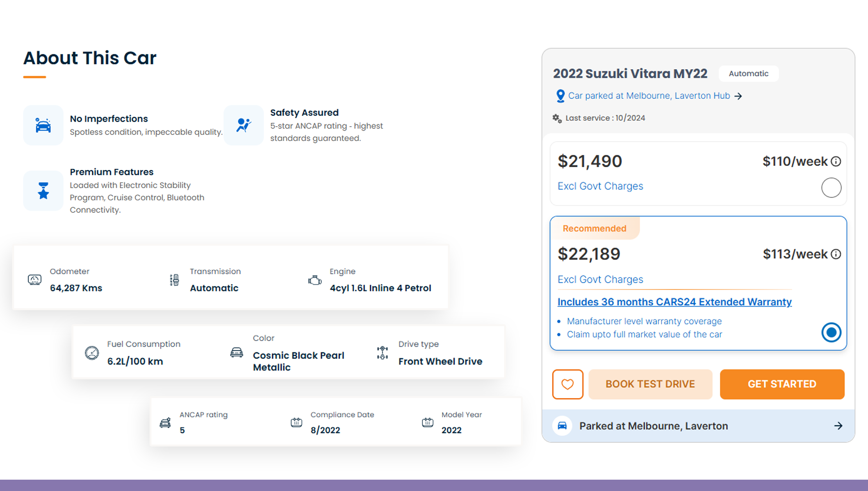
Task: Click the Automatic transmission badge
Action: [x=749, y=73]
